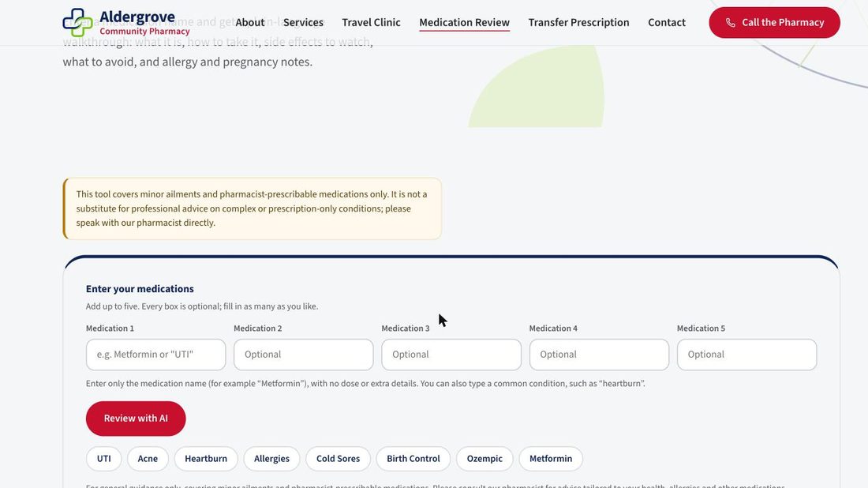Focus the Medication 5 input field

pos(746,355)
